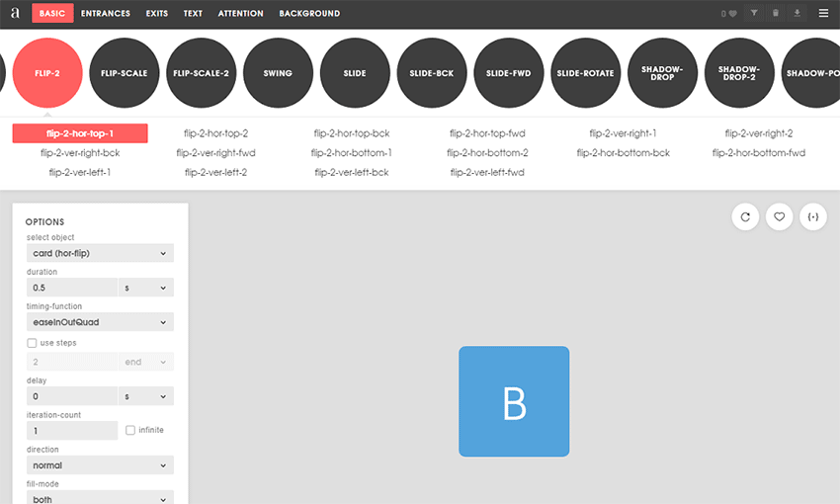This screenshot has height=504, width=840.
Task: Open the select object dropdown
Action: coord(100,253)
